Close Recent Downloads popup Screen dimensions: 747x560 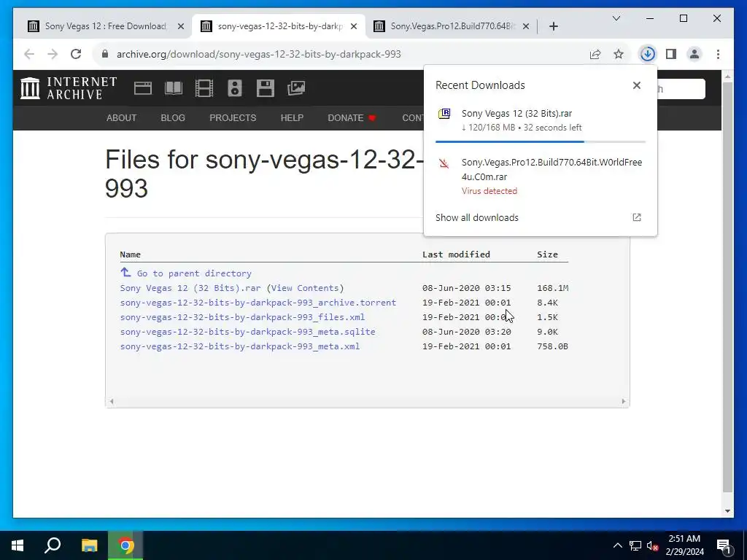click(x=636, y=85)
